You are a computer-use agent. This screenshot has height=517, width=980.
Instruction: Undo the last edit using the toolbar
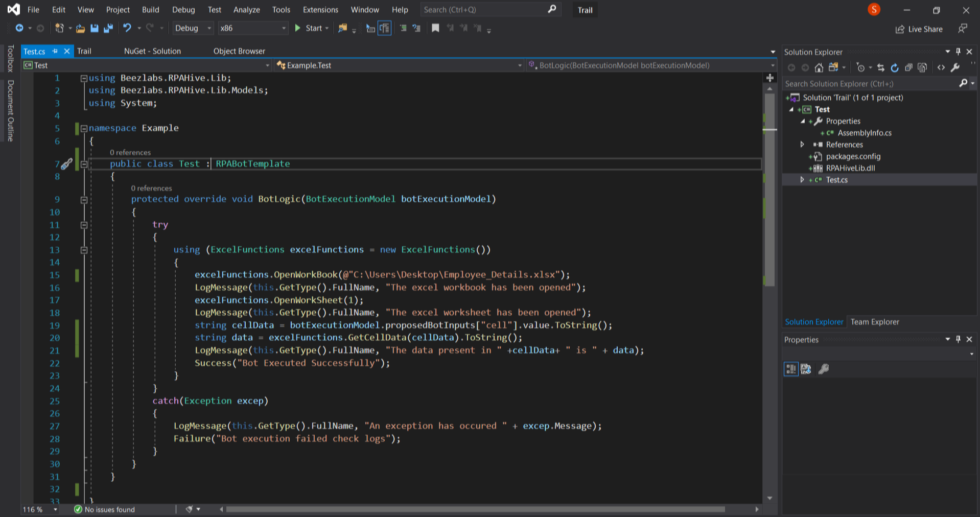pyautogui.click(x=127, y=28)
